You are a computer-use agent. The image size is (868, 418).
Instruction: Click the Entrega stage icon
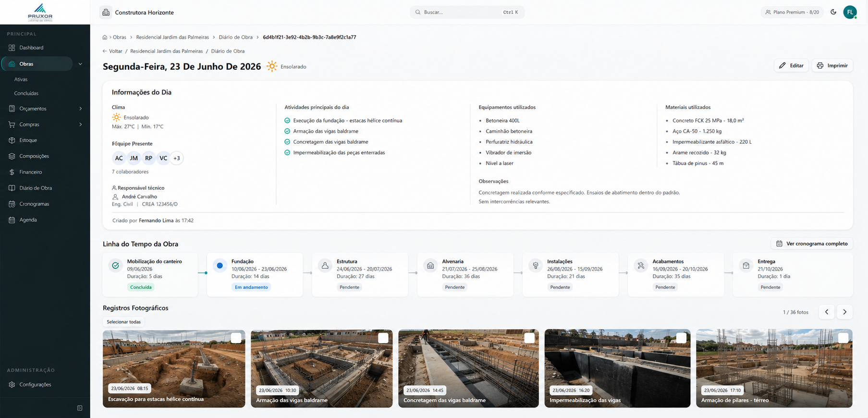pos(746,265)
